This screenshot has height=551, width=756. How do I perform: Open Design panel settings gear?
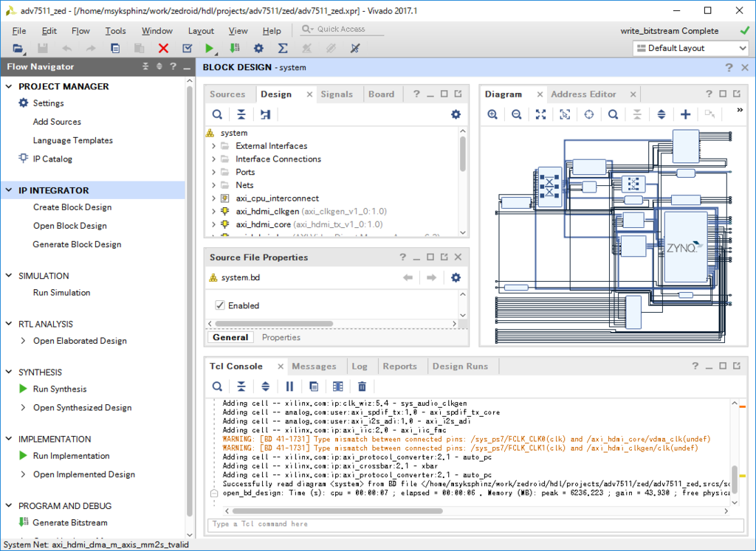pos(456,114)
